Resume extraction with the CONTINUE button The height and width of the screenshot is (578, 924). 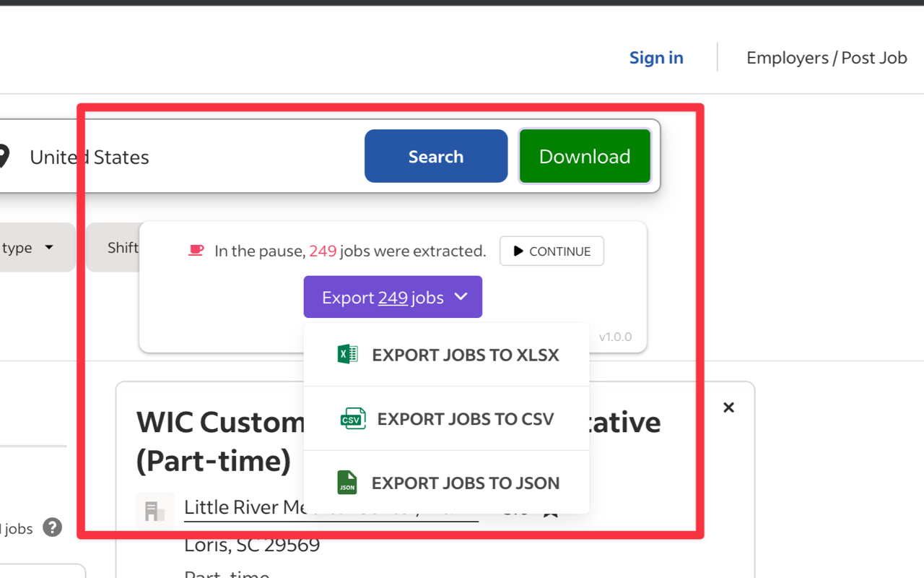552,251
